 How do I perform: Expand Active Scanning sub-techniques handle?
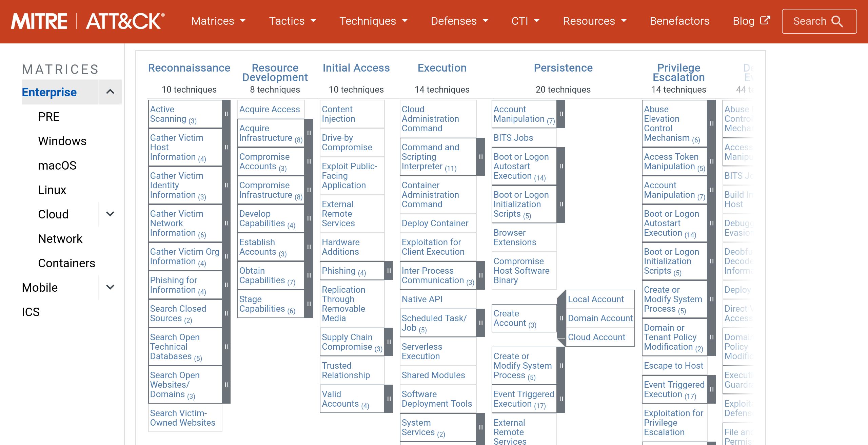226,114
